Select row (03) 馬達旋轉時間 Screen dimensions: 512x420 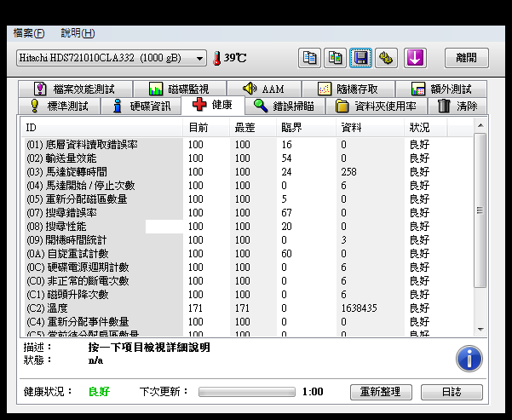pyautogui.click(x=247, y=172)
